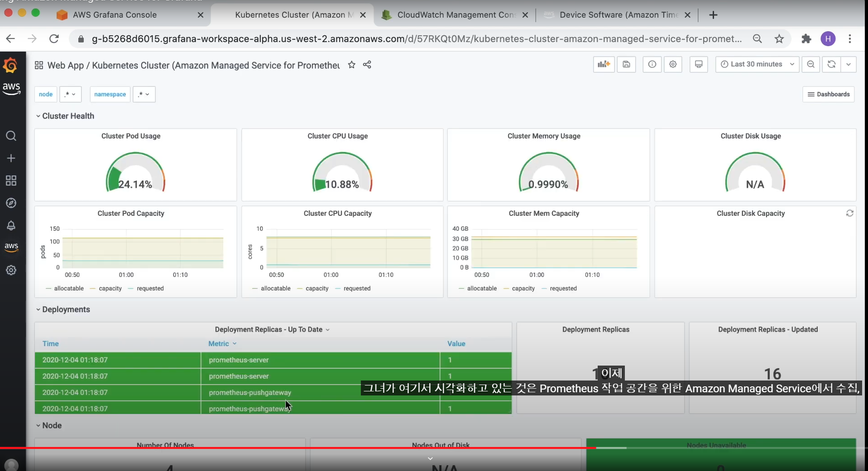The image size is (868, 471).
Task: Open the Dashboards grid icon in sidebar
Action: (11, 181)
